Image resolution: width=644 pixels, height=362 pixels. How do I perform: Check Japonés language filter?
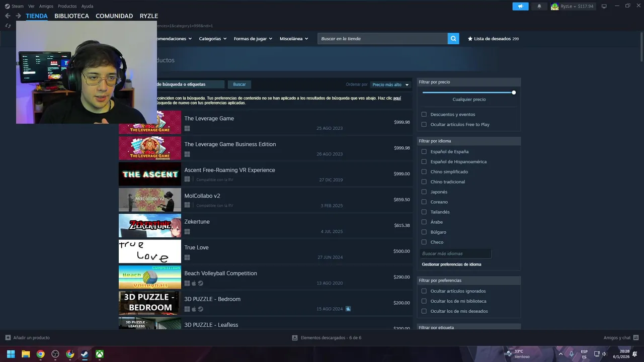424,192
